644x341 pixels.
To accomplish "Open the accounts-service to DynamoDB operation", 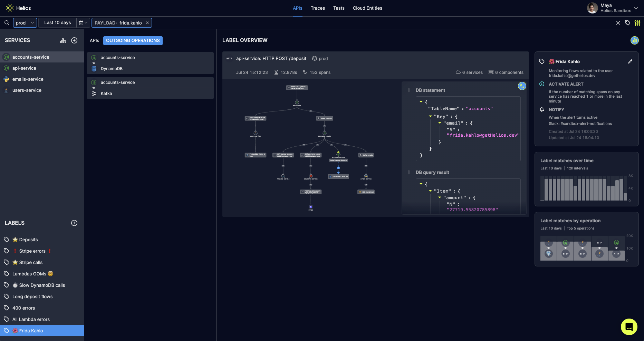I will coord(150,63).
